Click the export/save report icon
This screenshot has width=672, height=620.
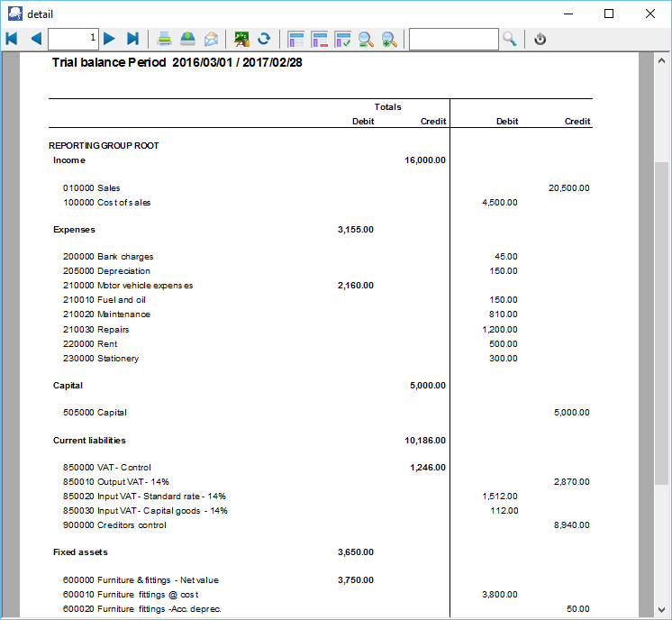[187, 39]
